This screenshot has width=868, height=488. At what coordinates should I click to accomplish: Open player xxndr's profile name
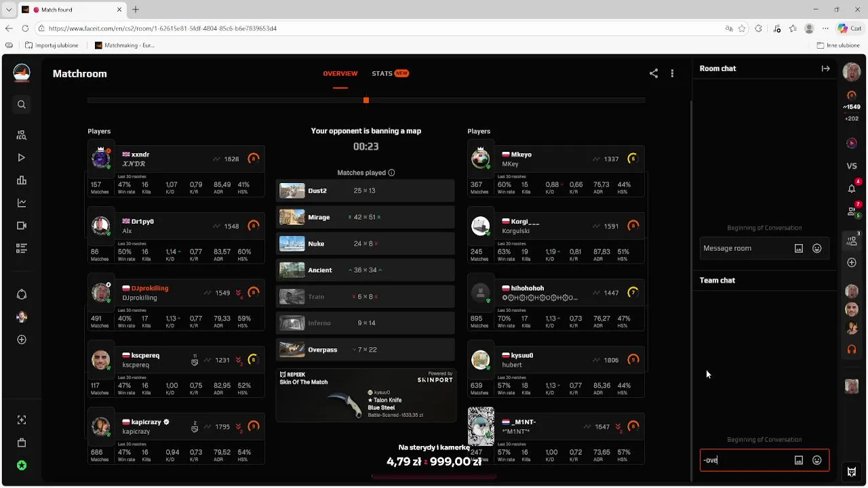click(140, 155)
